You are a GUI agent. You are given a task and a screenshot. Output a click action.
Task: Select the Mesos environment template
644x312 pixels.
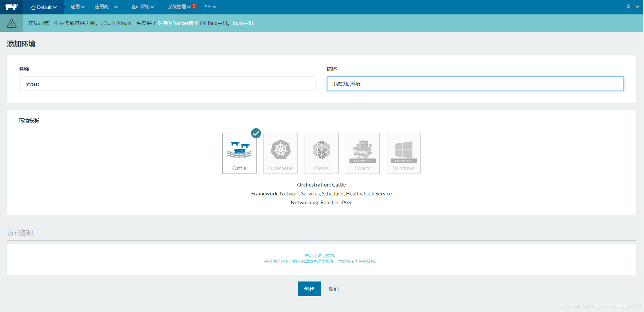click(x=322, y=154)
